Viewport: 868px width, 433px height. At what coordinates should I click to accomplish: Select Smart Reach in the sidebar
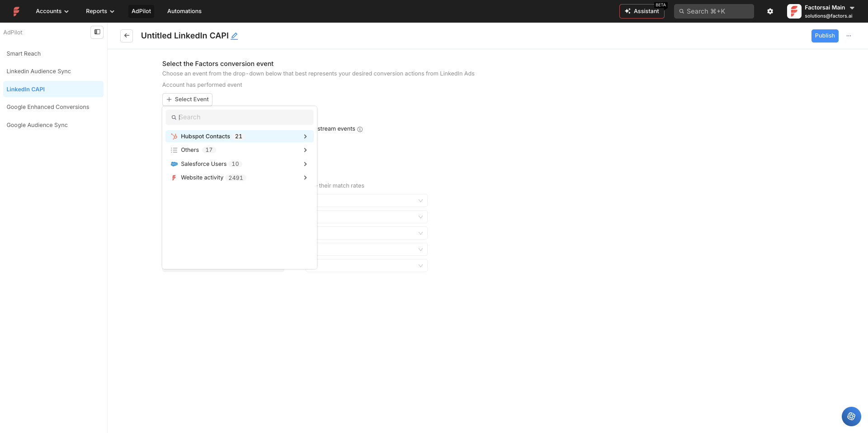pos(53,54)
